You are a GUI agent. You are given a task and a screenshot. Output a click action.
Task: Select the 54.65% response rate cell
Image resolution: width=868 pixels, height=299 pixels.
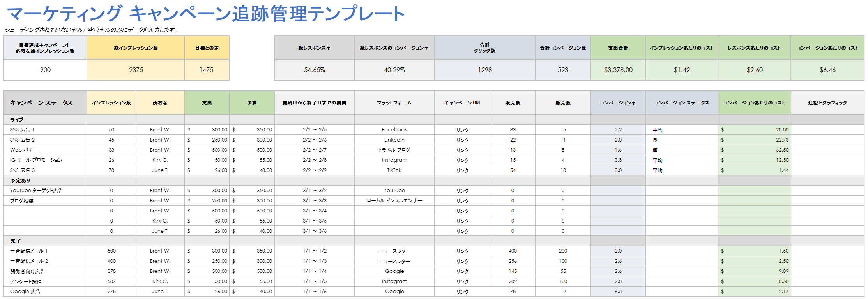point(314,70)
